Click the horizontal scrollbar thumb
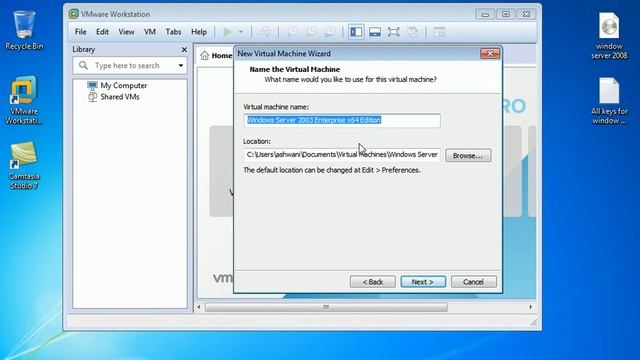Screen dimensions: 640x360 click(x=326, y=307)
